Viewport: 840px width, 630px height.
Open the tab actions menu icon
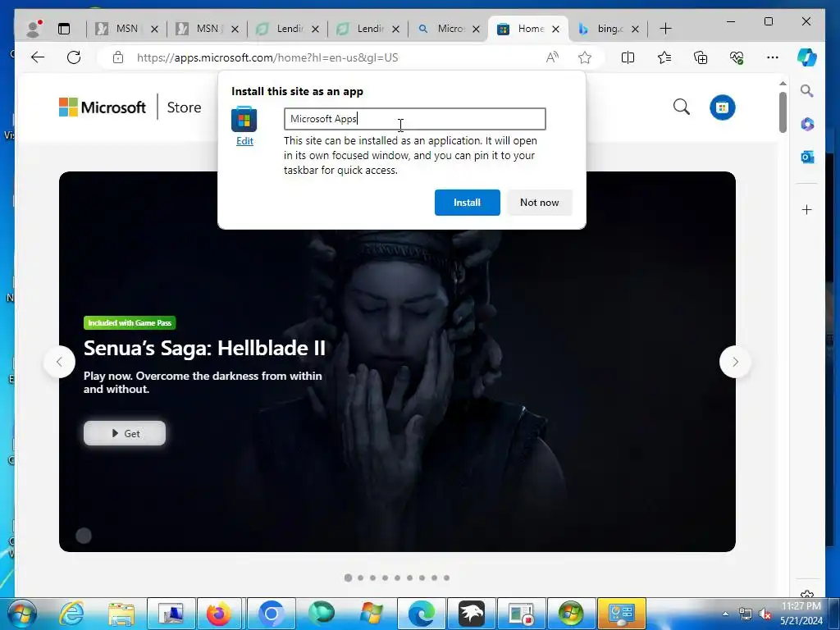(64, 29)
